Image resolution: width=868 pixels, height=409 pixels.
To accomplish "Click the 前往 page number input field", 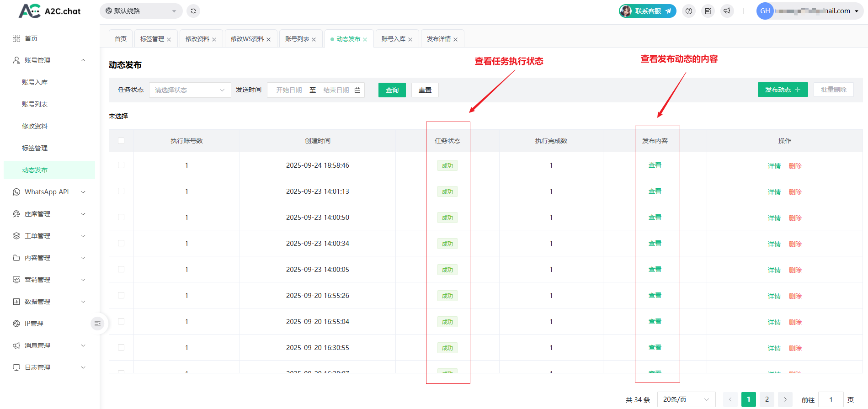I will [831, 399].
